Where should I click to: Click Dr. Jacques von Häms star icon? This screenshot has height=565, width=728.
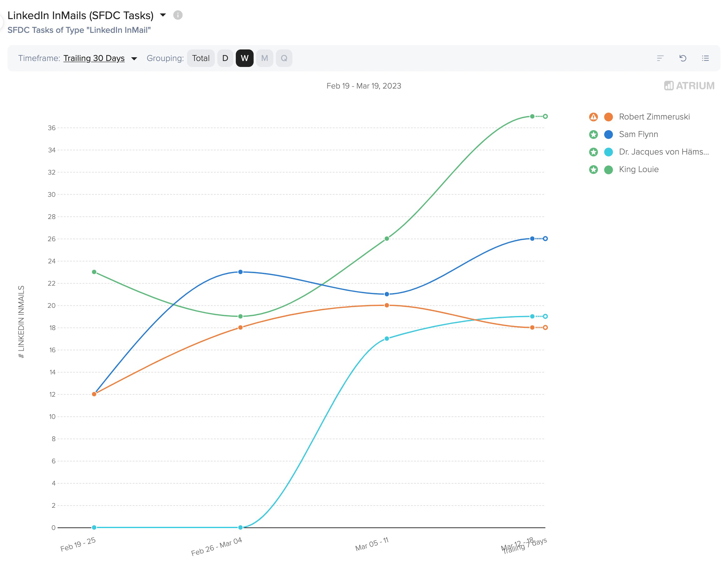[593, 152]
